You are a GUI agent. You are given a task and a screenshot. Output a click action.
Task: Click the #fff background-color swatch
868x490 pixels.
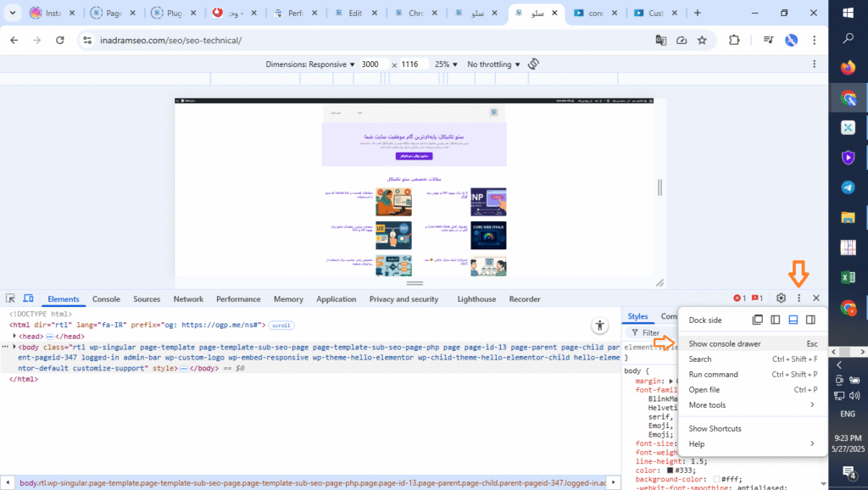717,479
